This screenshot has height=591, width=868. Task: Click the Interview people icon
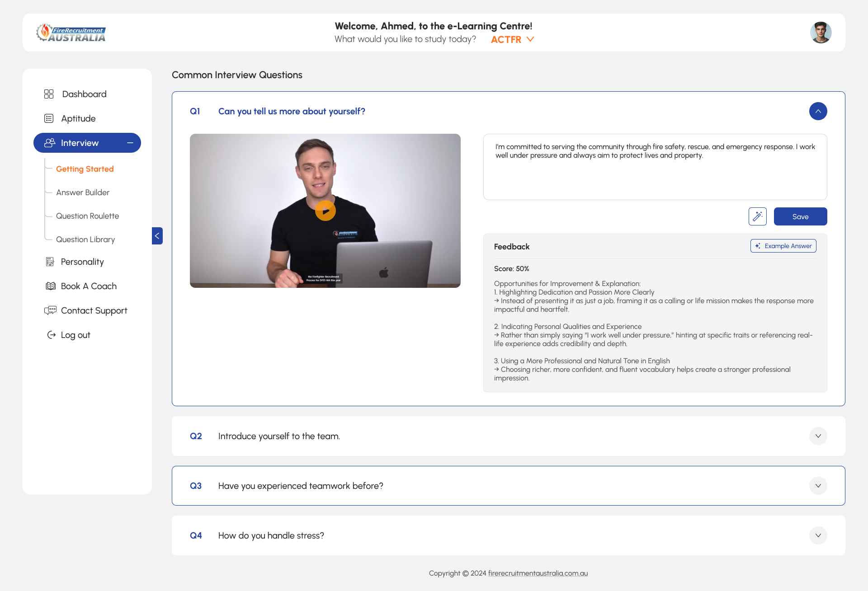[x=50, y=143]
